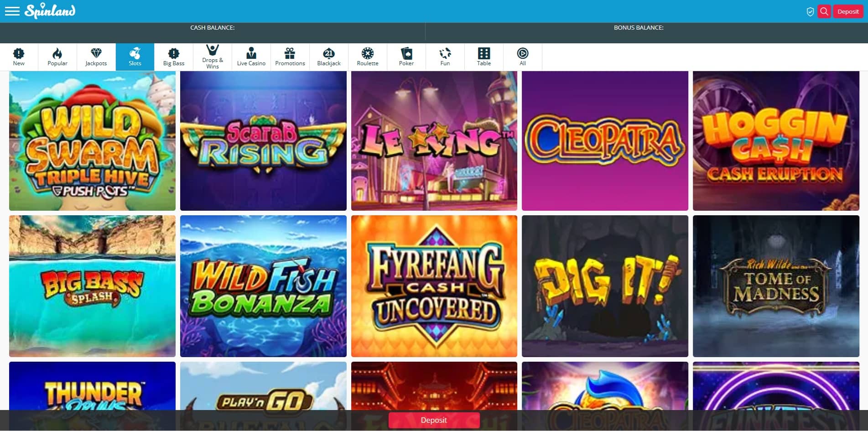868x431 pixels.
Task: Open Wild Fish Bonanza game tile
Action: pyautogui.click(x=263, y=286)
